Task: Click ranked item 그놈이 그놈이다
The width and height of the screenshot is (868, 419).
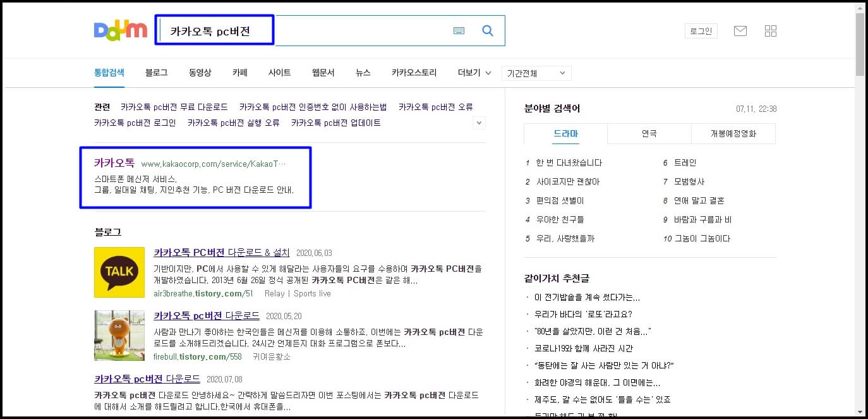Action: tap(702, 238)
